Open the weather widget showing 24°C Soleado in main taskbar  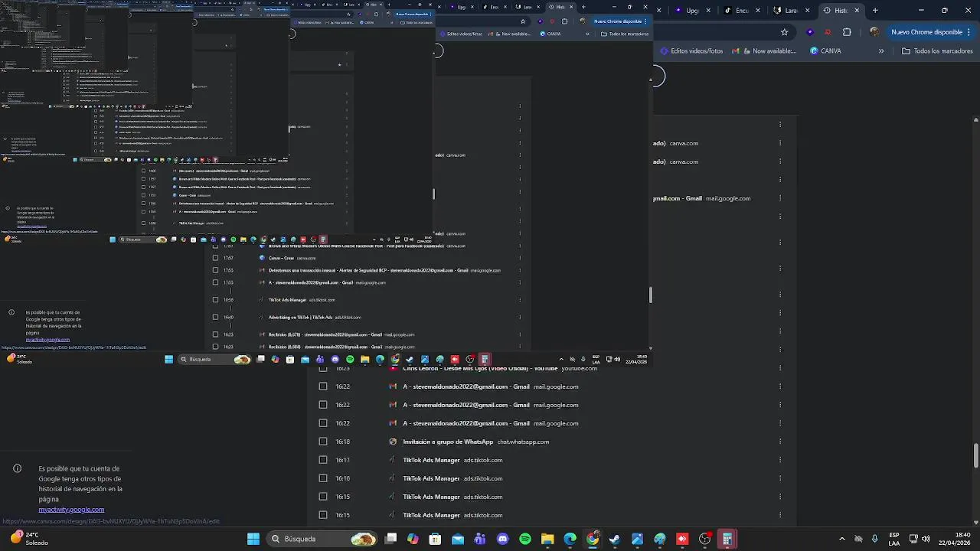(x=29, y=539)
